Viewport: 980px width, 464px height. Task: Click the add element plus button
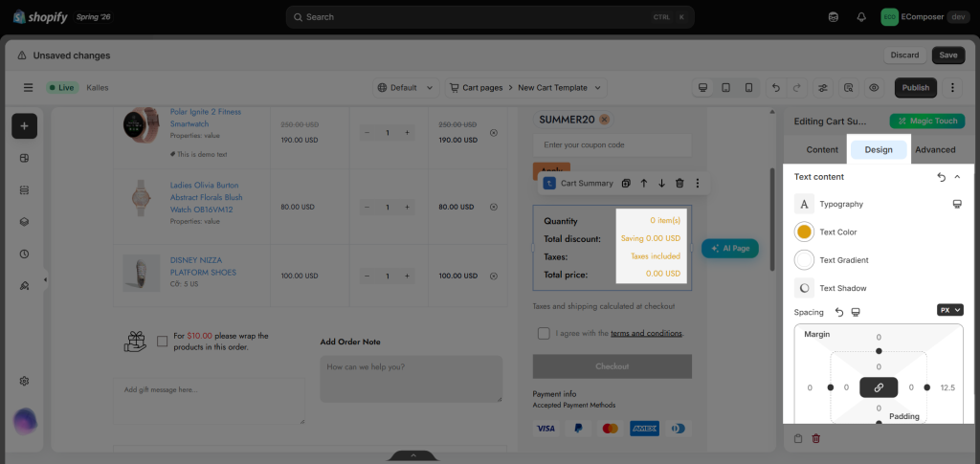tap(24, 126)
